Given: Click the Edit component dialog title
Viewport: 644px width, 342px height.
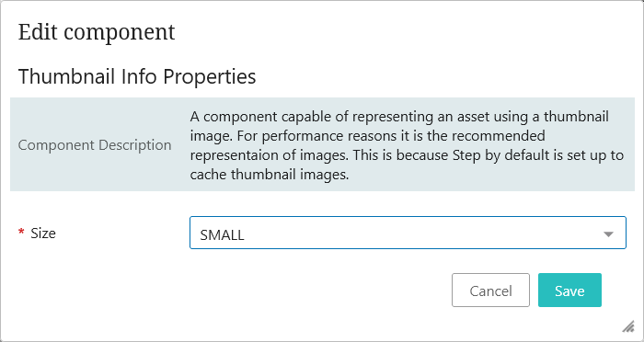Looking at the screenshot, I should click(97, 32).
